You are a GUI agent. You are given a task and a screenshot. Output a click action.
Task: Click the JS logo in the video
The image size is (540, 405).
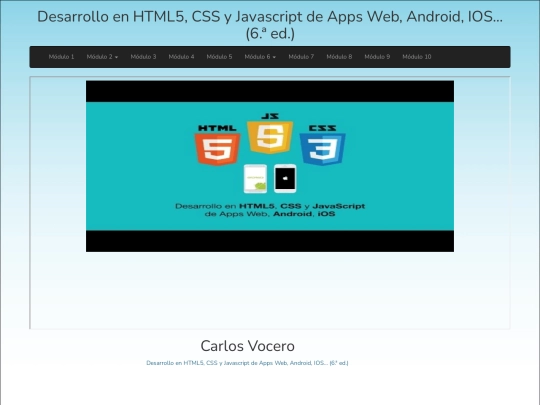tap(270, 133)
